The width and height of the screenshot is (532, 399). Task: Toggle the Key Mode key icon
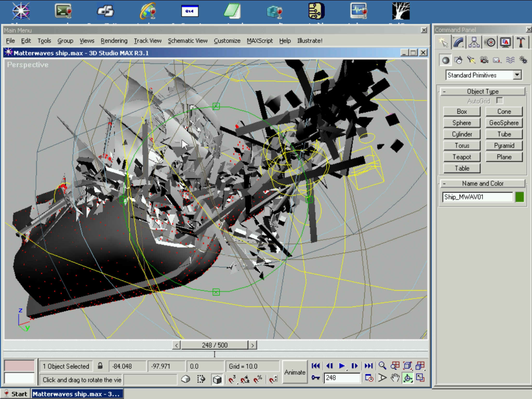pyautogui.click(x=316, y=378)
